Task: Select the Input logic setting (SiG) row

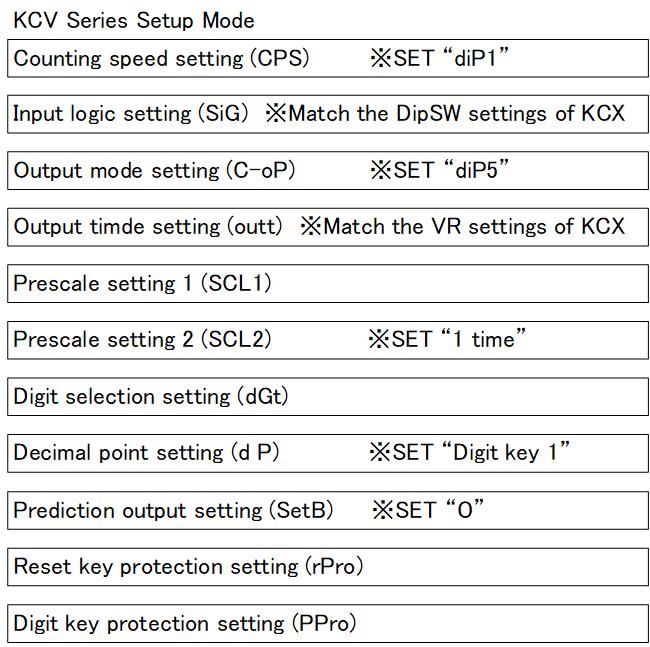Action: point(328,114)
